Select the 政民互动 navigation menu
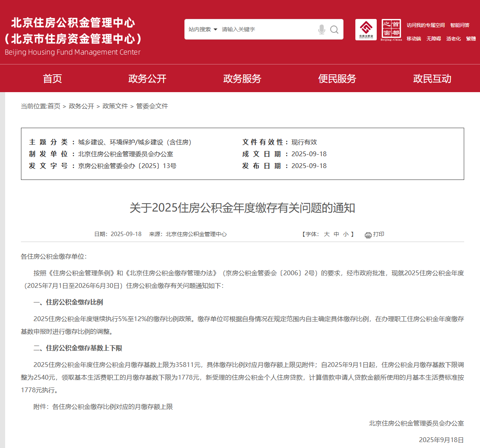Screen dimensions: 480x448 click(x=432, y=79)
